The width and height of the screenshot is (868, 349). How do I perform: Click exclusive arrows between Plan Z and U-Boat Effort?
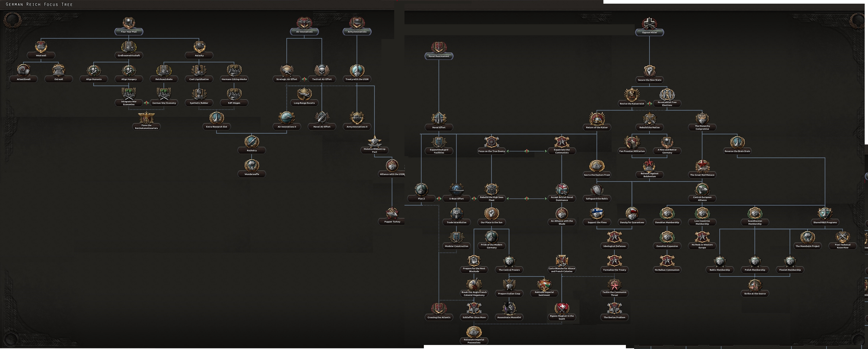(x=439, y=199)
